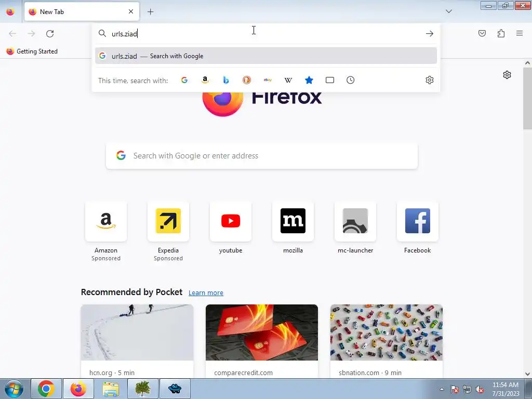Search bookmarks using the star icon

[x=309, y=80]
